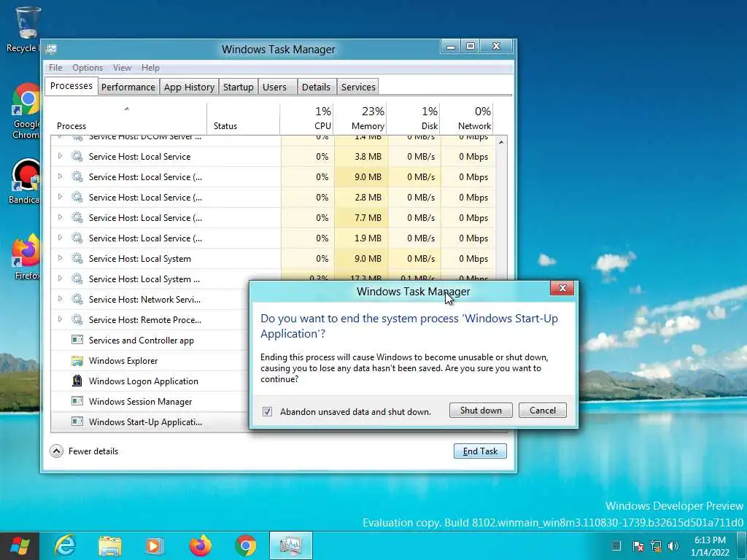
Task: Expand Service Host: Local System (9.0 MB)
Action: 60,258
